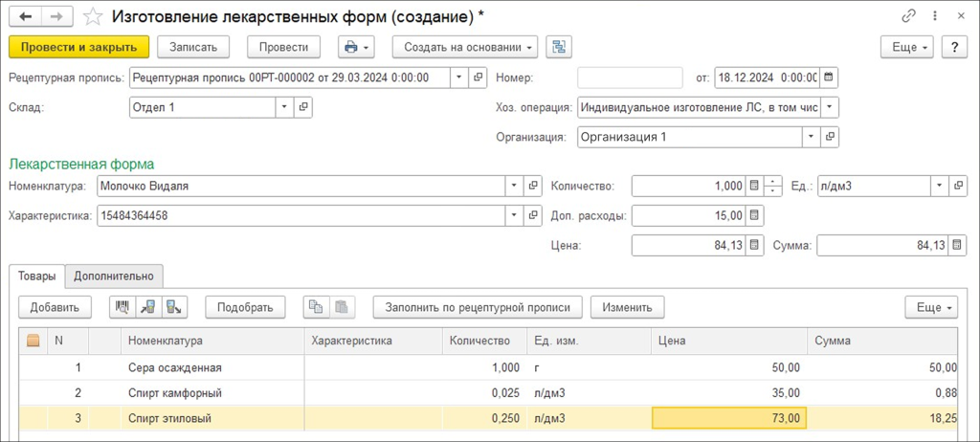Switch to the Дополнительно tab
980x442 pixels.
114,276
